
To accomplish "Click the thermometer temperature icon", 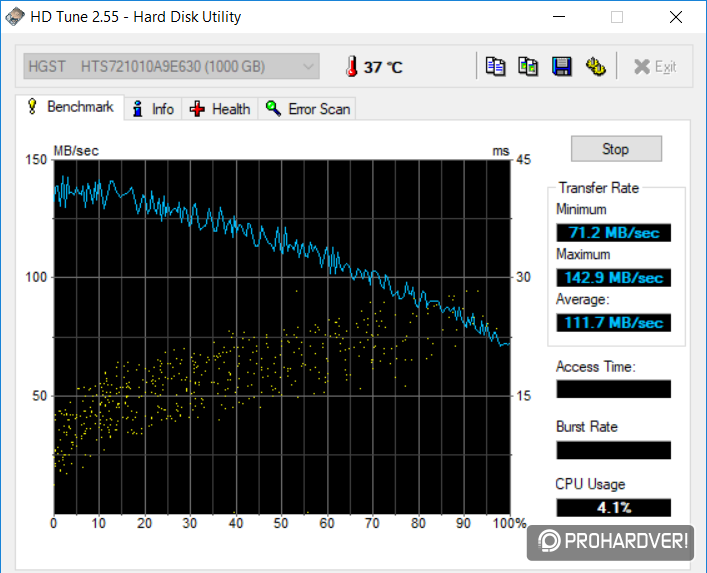I will (352, 66).
